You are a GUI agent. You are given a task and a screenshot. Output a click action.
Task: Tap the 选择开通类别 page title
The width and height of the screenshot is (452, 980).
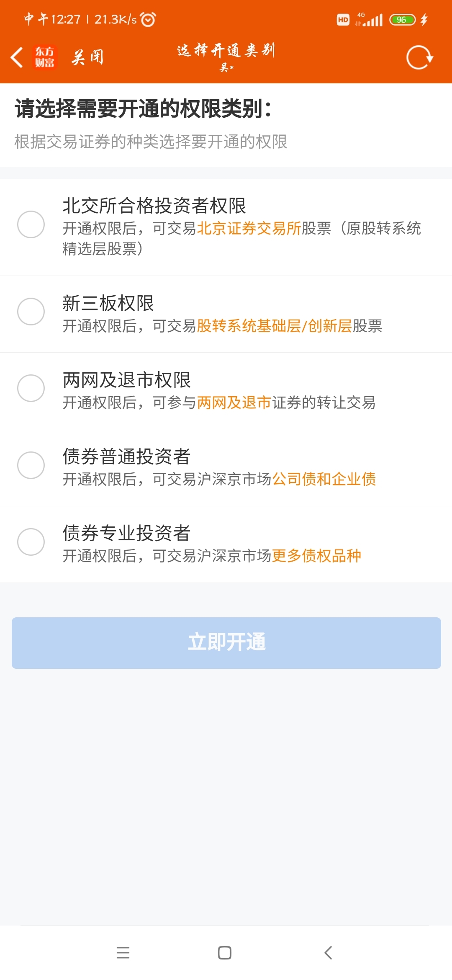(226, 51)
